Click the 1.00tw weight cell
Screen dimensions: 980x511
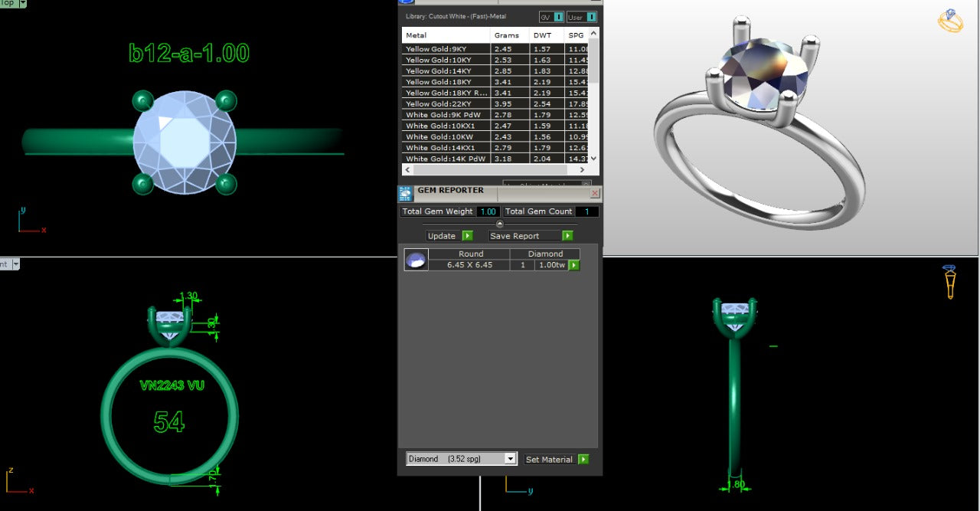coord(551,265)
